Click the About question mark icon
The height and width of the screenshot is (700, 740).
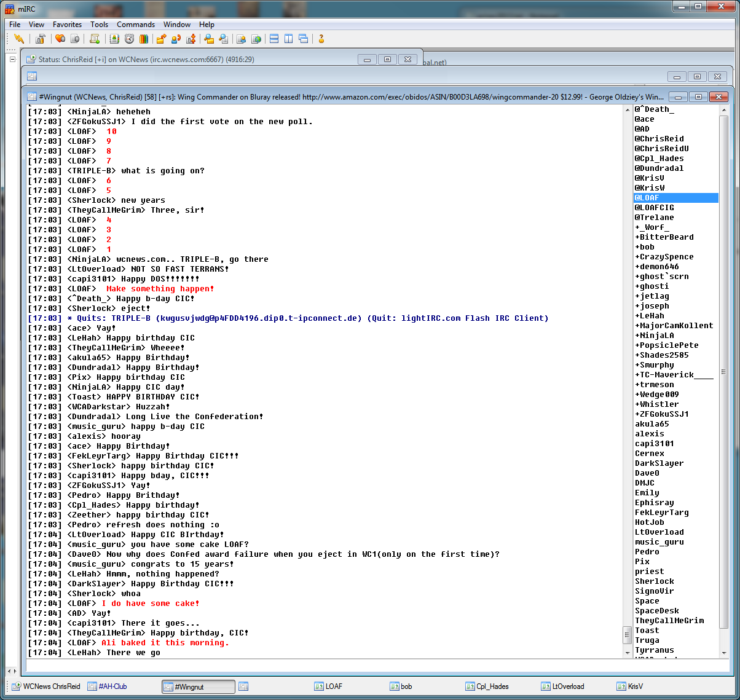pos(321,39)
